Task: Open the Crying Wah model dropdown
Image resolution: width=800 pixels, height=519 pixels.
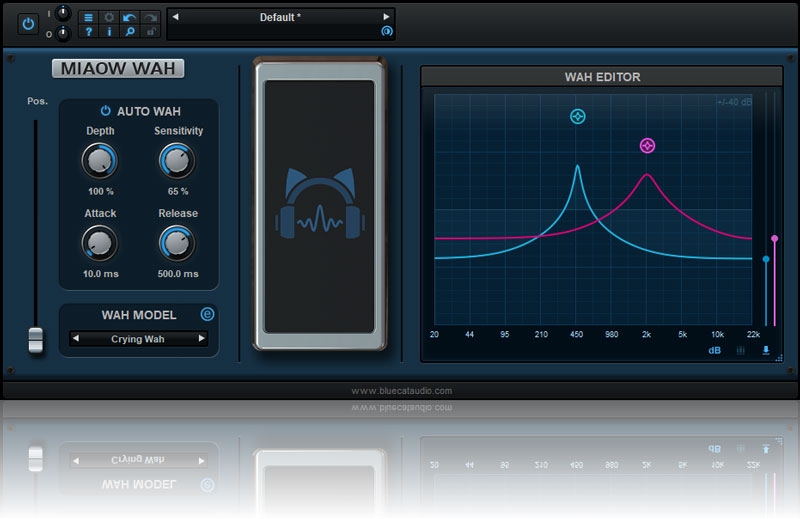Action: (x=138, y=339)
